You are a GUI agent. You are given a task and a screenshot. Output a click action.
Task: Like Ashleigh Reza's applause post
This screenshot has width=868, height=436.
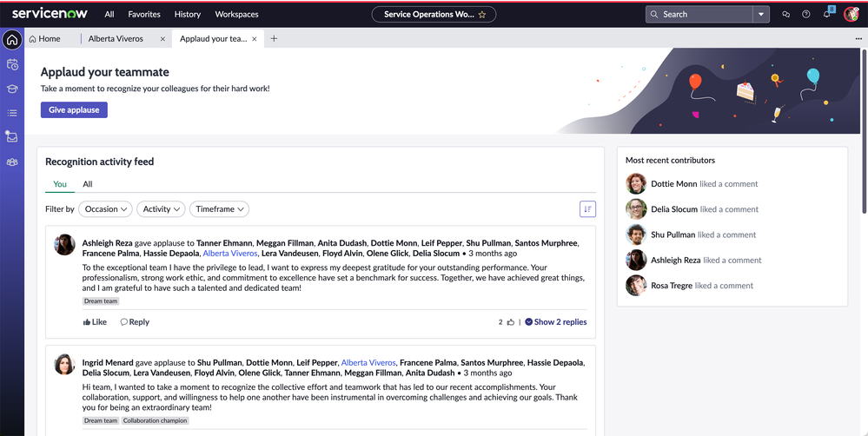(95, 322)
